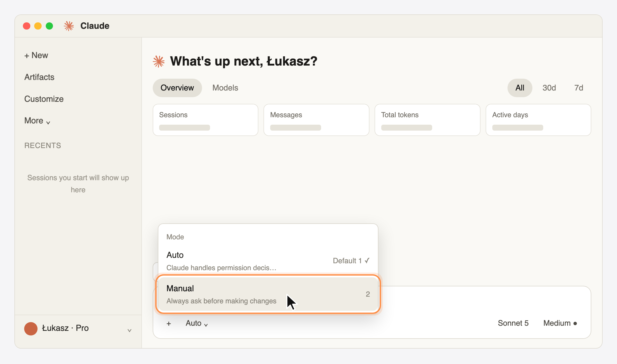Open the Auto mode dropdown in composer

[x=197, y=323]
